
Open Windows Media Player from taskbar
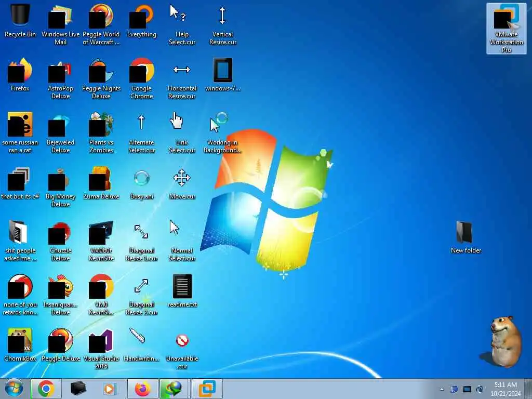pos(109,389)
